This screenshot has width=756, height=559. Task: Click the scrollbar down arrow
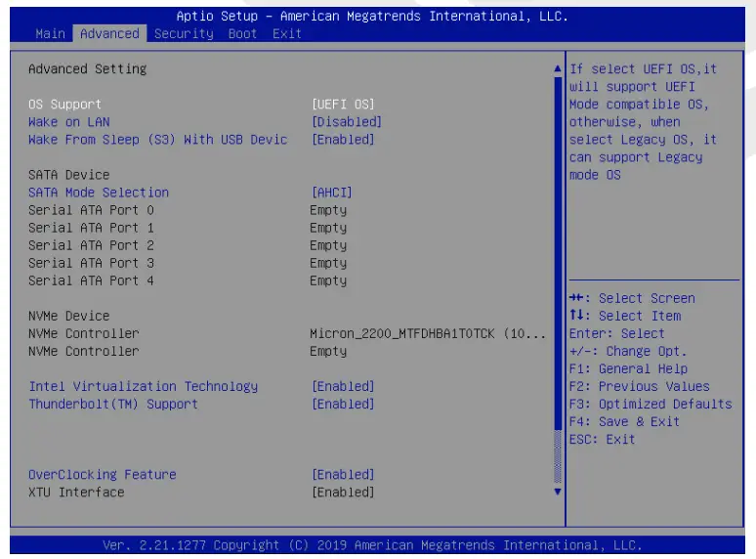coord(558,492)
